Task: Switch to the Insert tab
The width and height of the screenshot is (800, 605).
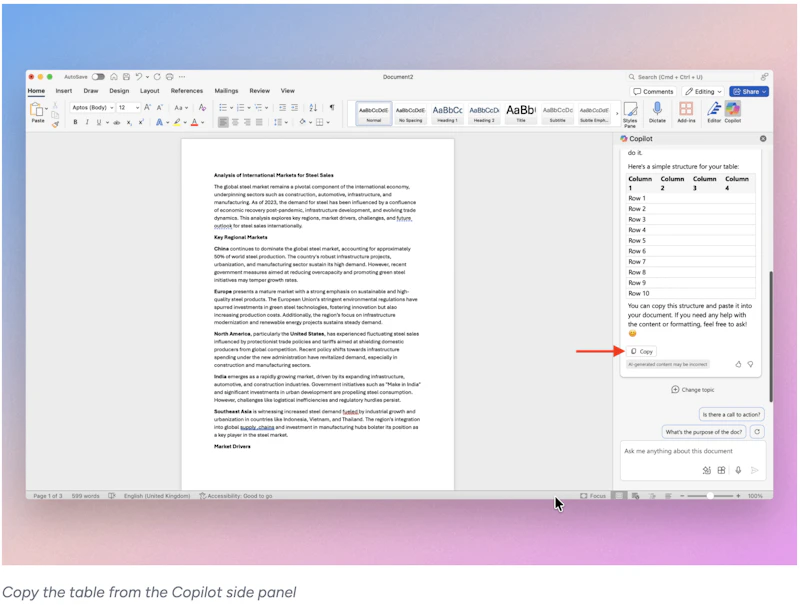Action: tap(64, 91)
